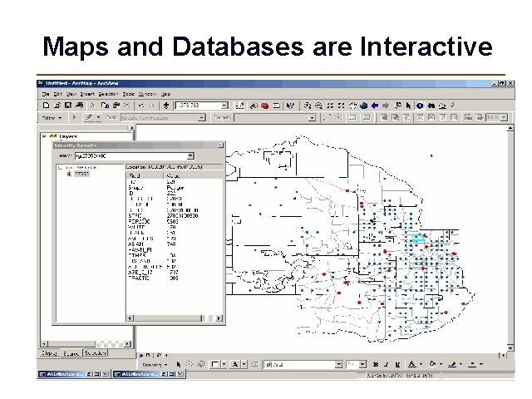Toggle Bold text formatting
The height and width of the screenshot is (399, 532).
tap(376, 364)
